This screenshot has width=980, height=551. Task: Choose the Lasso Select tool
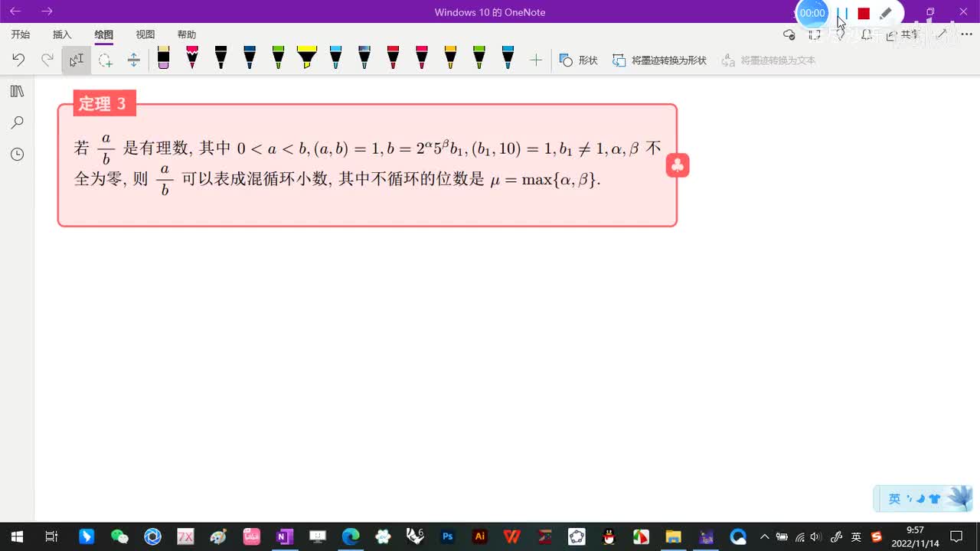tap(105, 60)
